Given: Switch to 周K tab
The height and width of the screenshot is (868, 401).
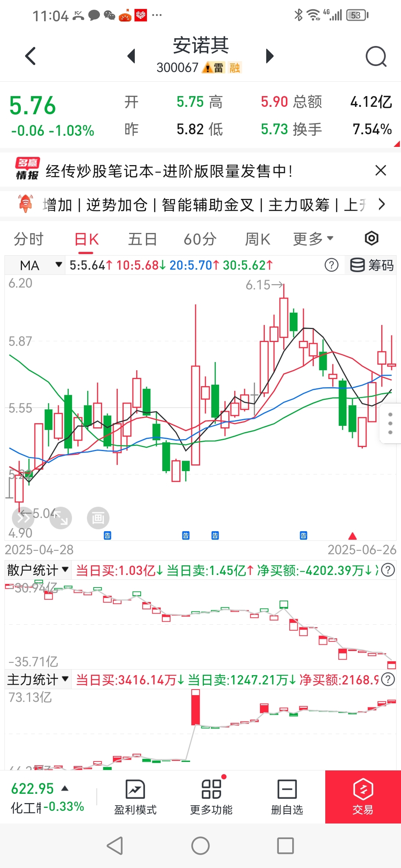Looking at the screenshot, I should pyautogui.click(x=257, y=239).
